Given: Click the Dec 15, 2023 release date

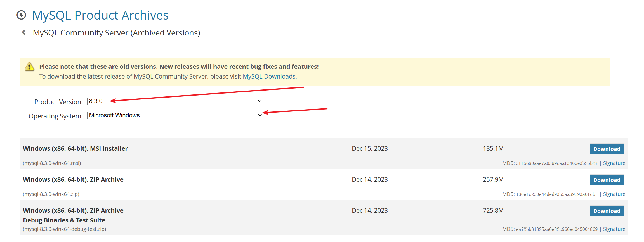Looking at the screenshot, I should tap(370, 149).
